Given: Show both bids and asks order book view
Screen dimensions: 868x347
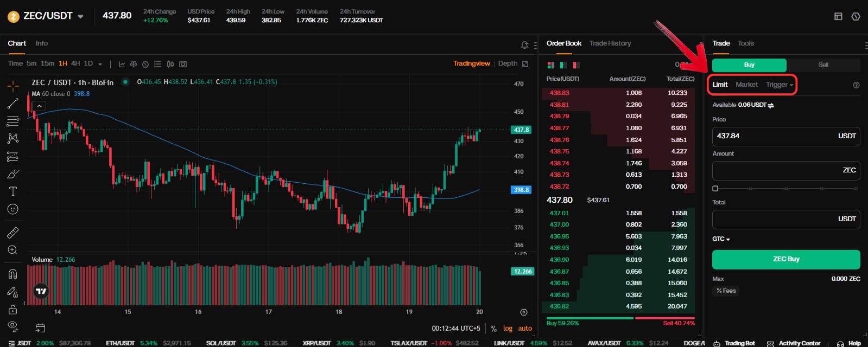Looking at the screenshot, I should [x=551, y=65].
